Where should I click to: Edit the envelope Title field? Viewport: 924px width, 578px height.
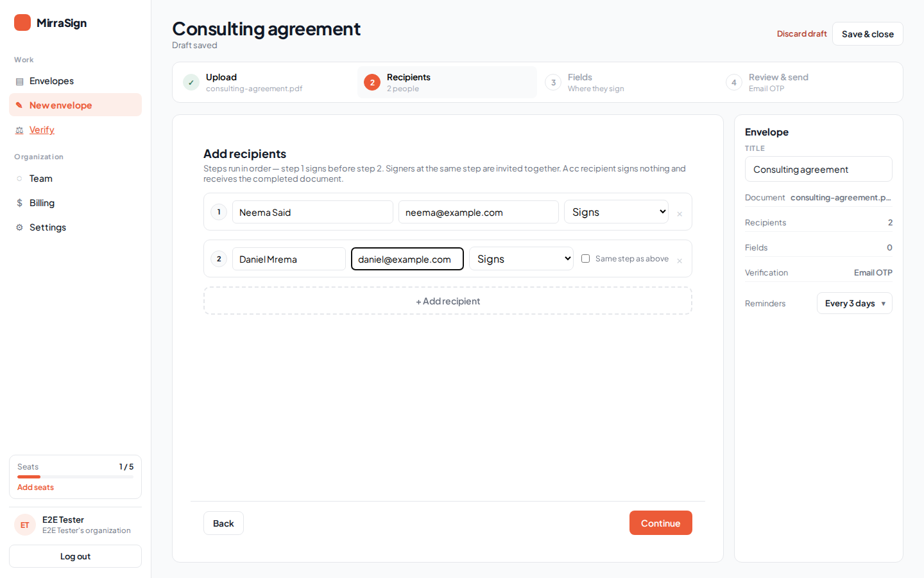click(819, 169)
